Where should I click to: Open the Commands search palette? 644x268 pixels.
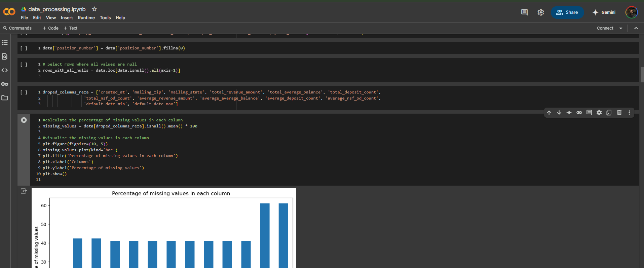pyautogui.click(x=17, y=28)
